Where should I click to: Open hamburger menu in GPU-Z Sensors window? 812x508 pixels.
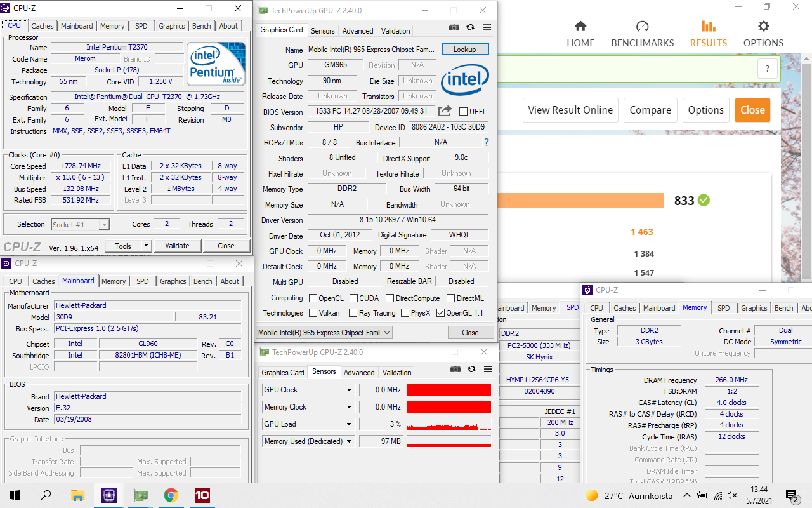[x=487, y=369]
